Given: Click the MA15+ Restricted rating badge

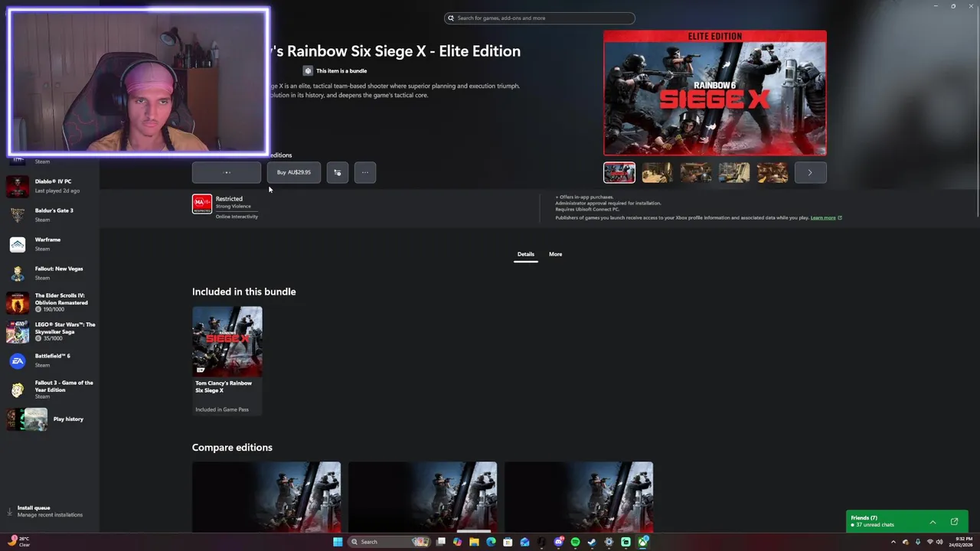Looking at the screenshot, I should tap(202, 204).
